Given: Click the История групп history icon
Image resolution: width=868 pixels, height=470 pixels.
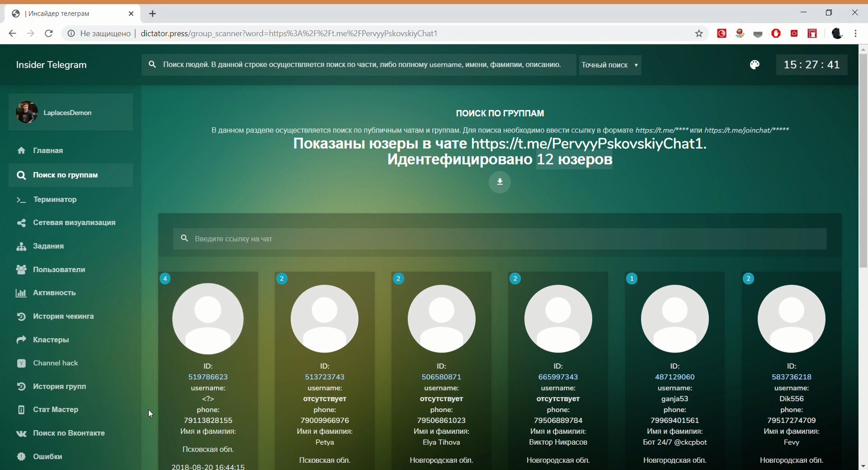Looking at the screenshot, I should 21,386.
